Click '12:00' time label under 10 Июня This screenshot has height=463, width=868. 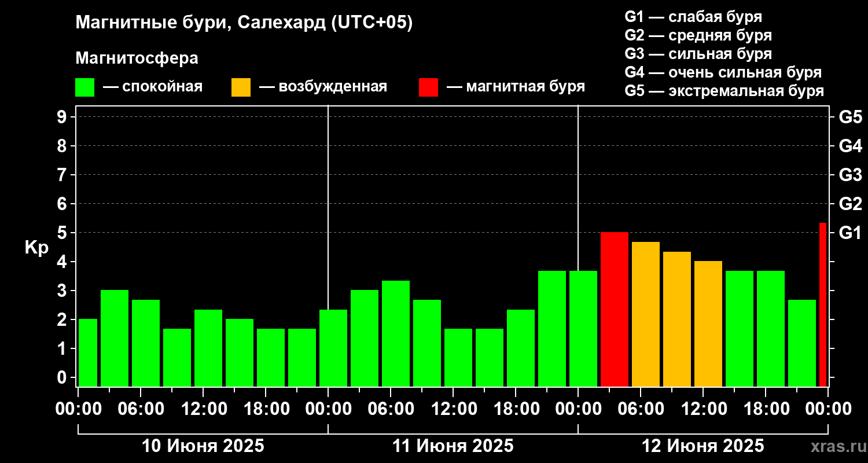click(x=203, y=409)
